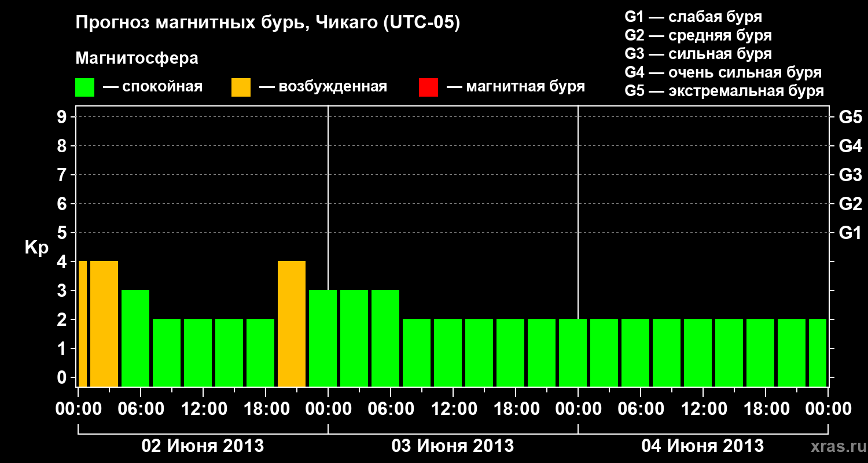This screenshot has width=868, height=463.
Task: Click the '— спокойная' legend label
Action: [153, 87]
